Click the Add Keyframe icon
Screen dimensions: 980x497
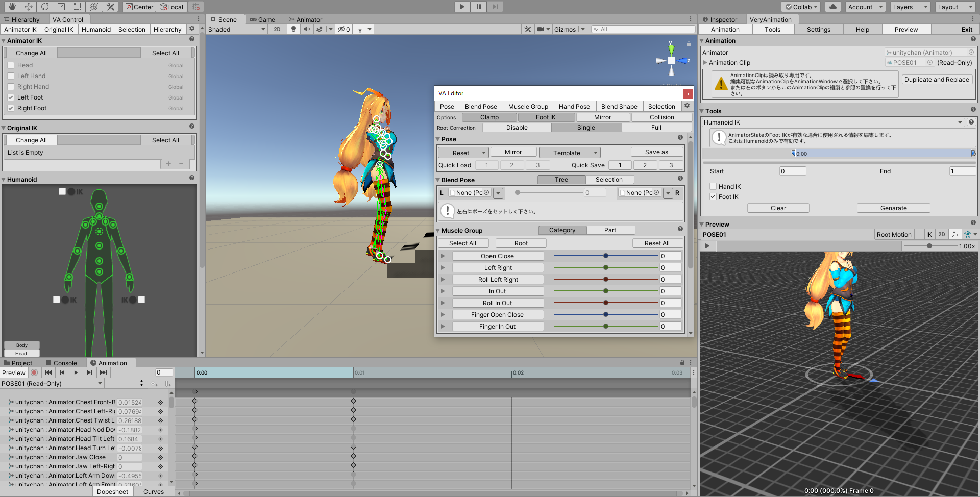(154, 383)
